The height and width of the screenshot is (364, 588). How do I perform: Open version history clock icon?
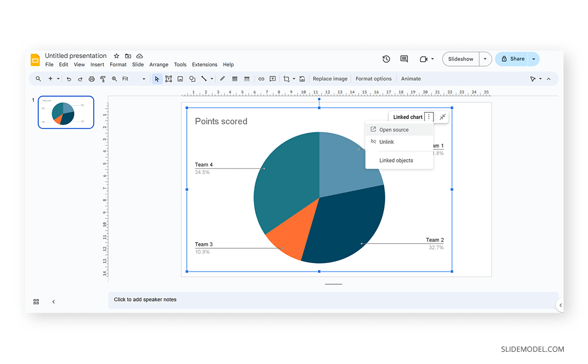(386, 59)
